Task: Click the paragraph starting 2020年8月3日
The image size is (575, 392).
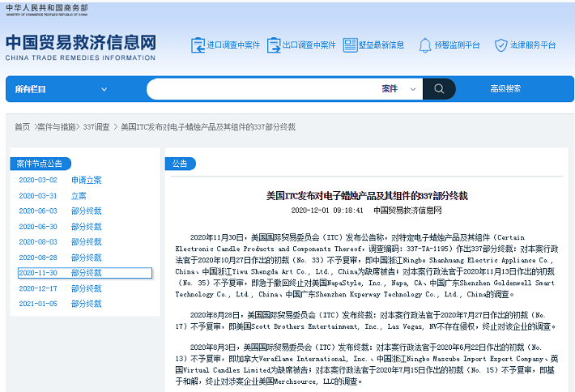Action: [x=367, y=364]
